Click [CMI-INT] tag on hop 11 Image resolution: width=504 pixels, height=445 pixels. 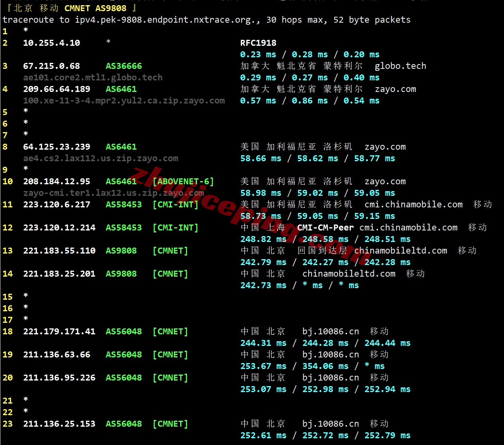pos(175,205)
